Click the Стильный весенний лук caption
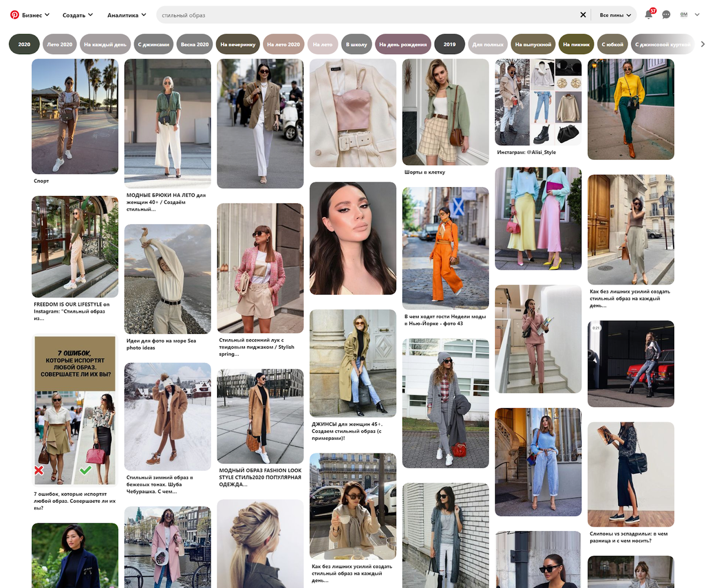Screen dimensions: 706x588 tap(257, 347)
